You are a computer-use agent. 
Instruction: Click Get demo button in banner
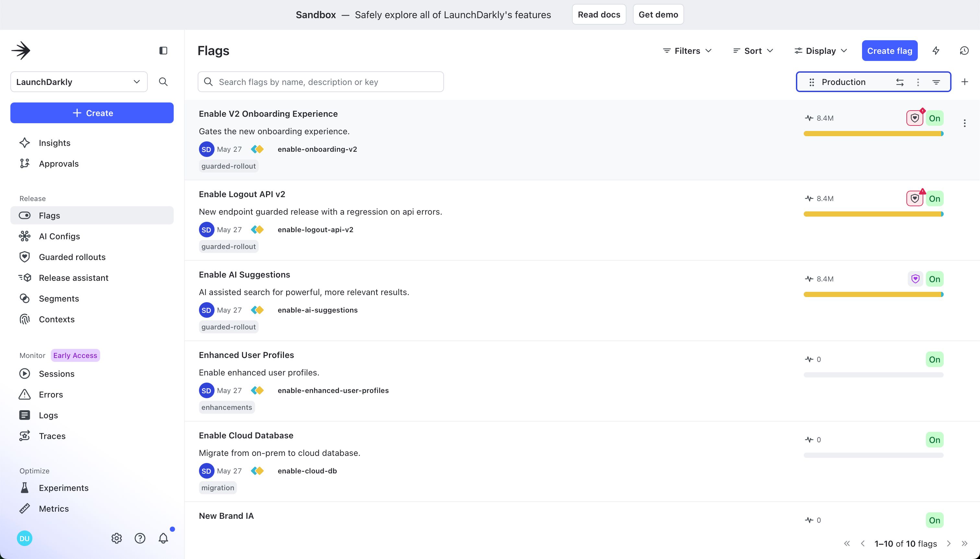click(658, 15)
